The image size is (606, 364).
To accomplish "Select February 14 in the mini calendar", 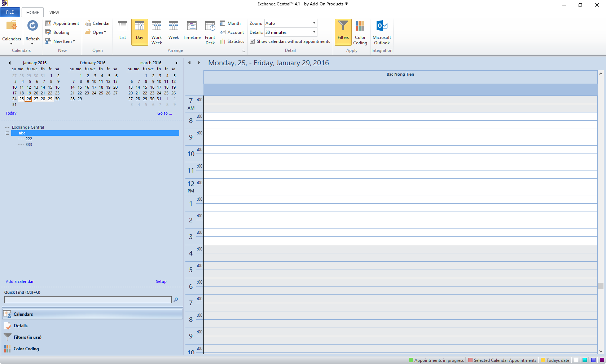I will [x=73, y=87].
